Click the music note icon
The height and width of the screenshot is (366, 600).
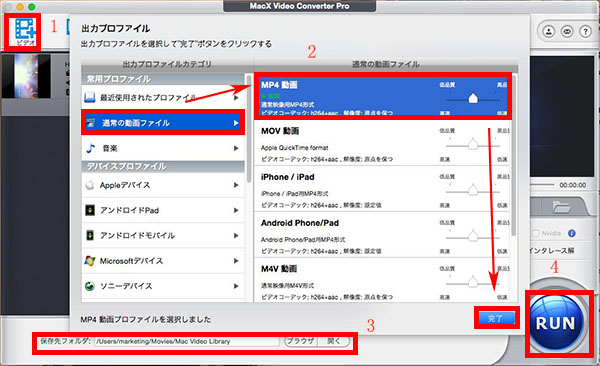tap(90, 148)
